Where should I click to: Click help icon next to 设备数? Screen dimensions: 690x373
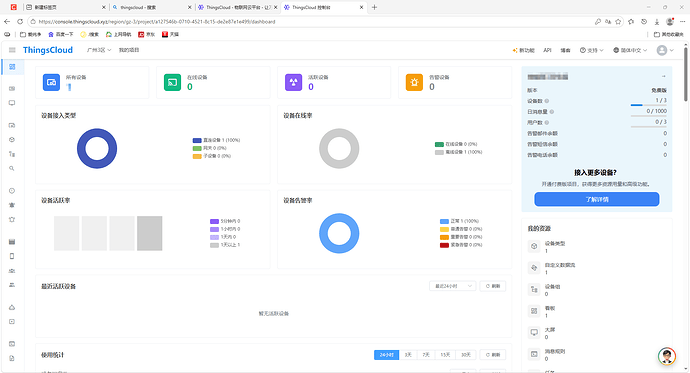pyautogui.click(x=547, y=101)
